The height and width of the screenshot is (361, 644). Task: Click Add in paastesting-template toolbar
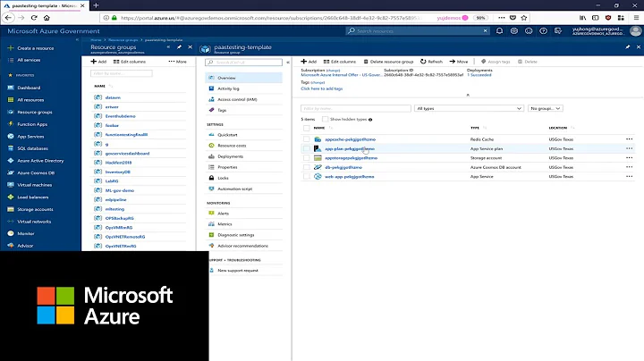[309, 62]
